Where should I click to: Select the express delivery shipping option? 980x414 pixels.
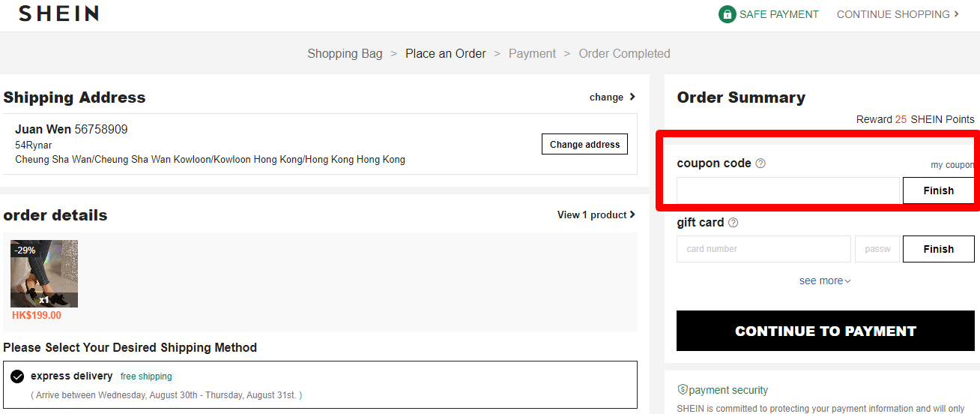pos(17,376)
